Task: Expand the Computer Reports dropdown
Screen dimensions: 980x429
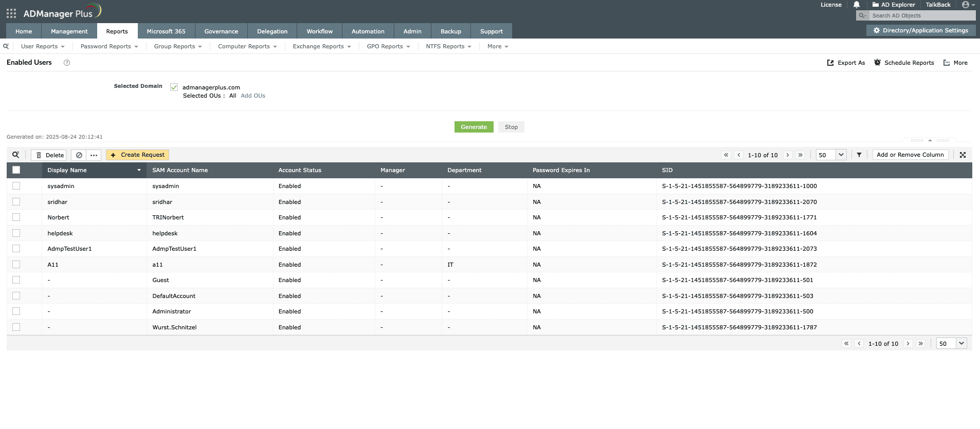Action: 247,46
